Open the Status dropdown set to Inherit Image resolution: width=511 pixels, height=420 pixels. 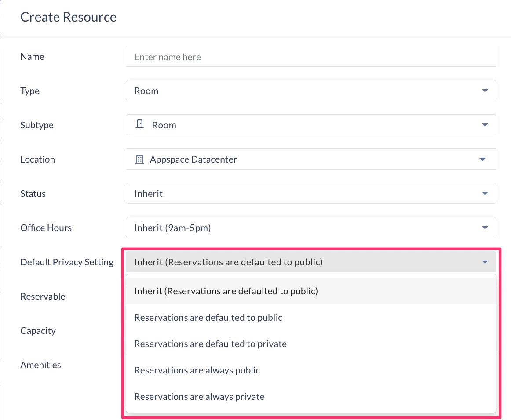click(x=311, y=193)
